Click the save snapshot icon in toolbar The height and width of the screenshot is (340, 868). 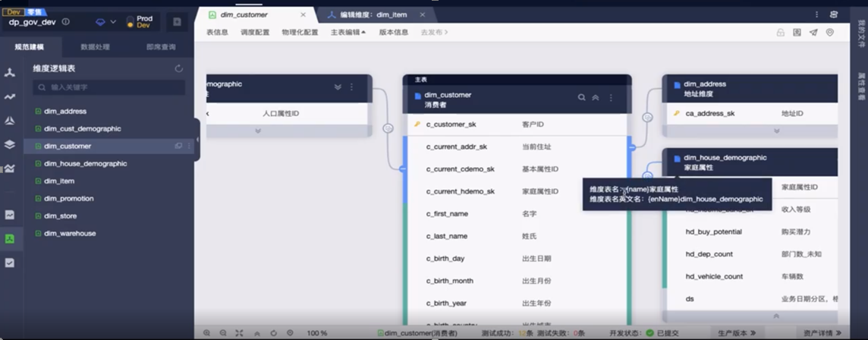(797, 33)
